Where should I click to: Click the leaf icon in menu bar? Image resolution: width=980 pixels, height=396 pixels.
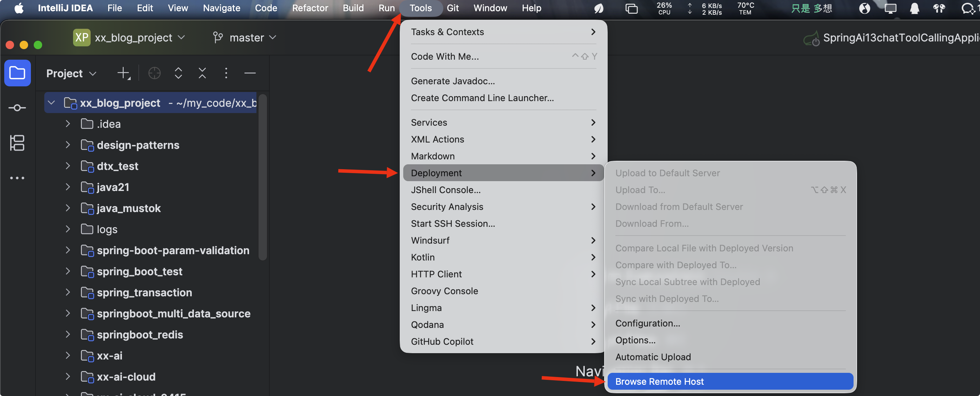coord(599,8)
